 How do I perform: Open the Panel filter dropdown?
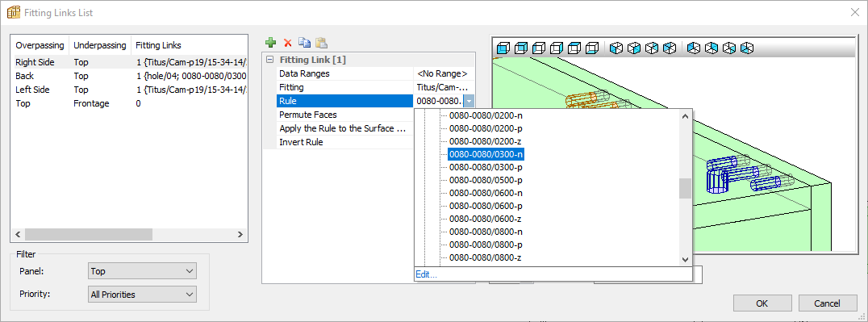pyautogui.click(x=142, y=271)
